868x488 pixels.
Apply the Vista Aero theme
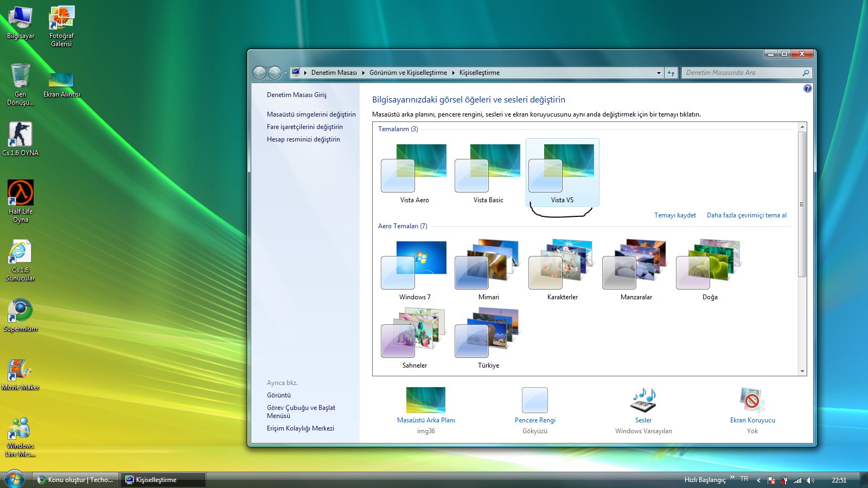click(414, 173)
